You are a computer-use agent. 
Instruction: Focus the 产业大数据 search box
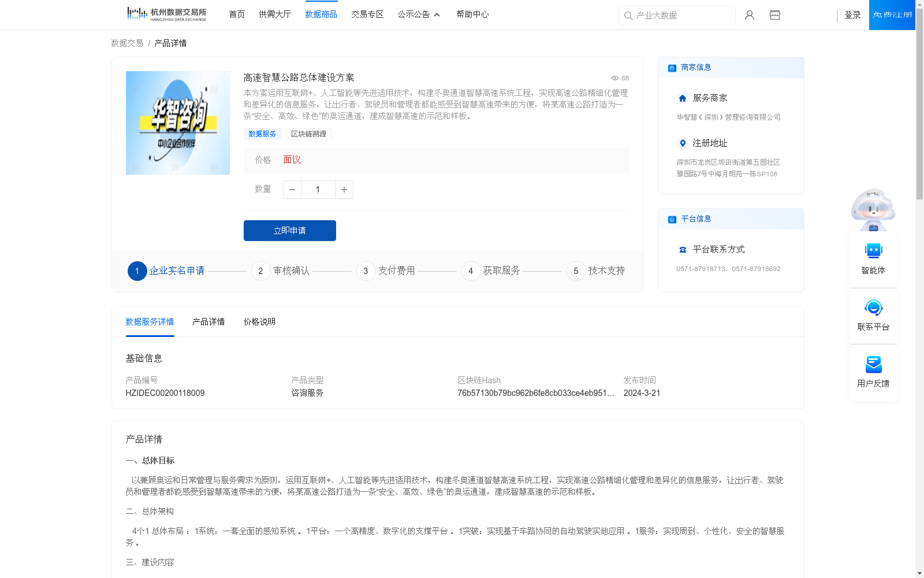pyautogui.click(x=677, y=16)
